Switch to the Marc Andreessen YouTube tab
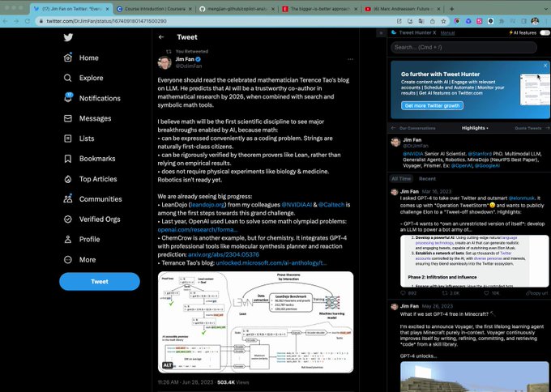Image resolution: width=551 pixels, height=392 pixels. pyautogui.click(x=403, y=9)
